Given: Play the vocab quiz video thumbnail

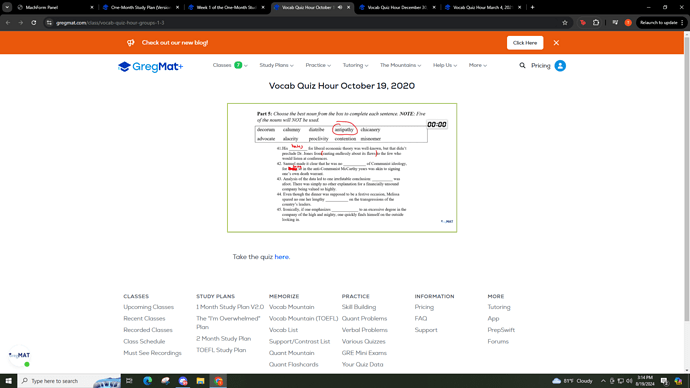Looking at the screenshot, I should (342, 168).
